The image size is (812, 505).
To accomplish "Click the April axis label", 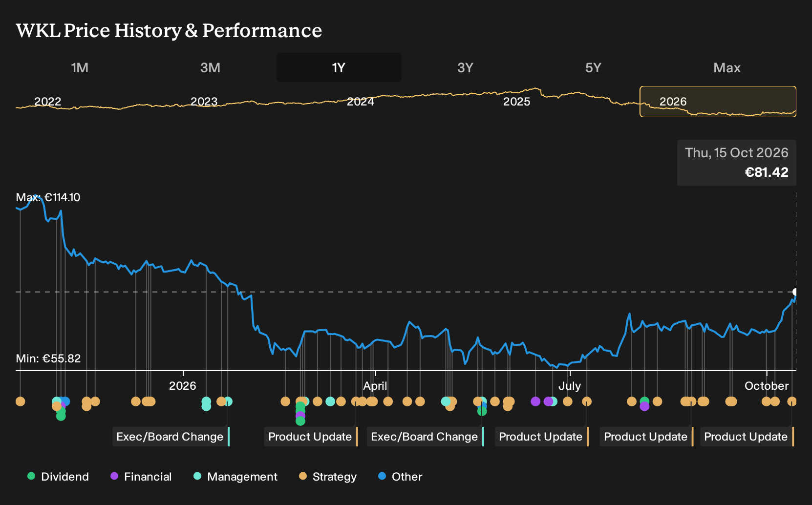I will (x=375, y=386).
